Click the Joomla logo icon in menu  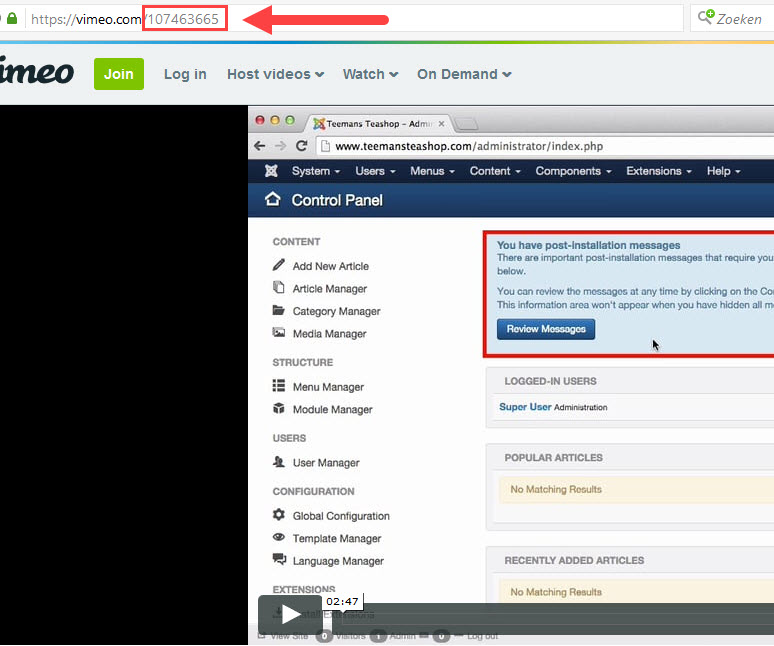270,171
